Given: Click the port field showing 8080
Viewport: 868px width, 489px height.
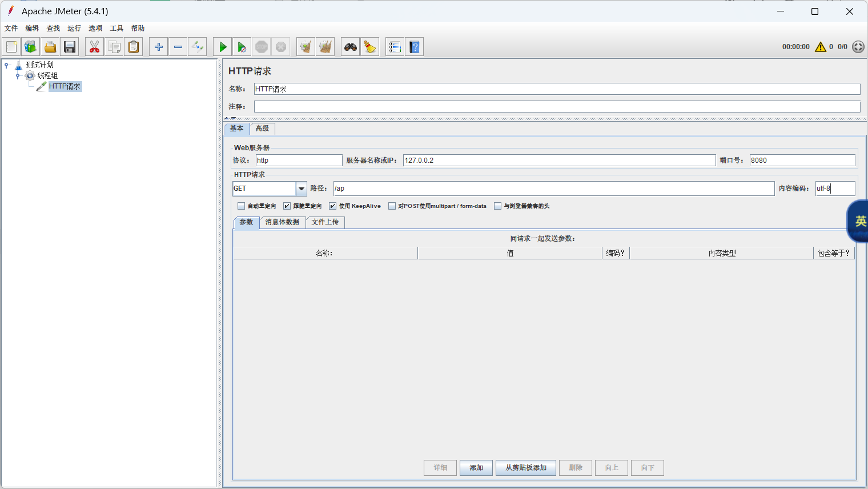Looking at the screenshot, I should (x=802, y=161).
